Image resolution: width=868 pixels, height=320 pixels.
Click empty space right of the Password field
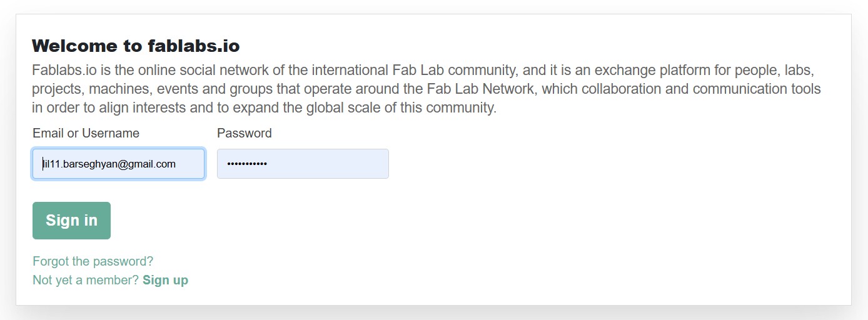(563, 164)
